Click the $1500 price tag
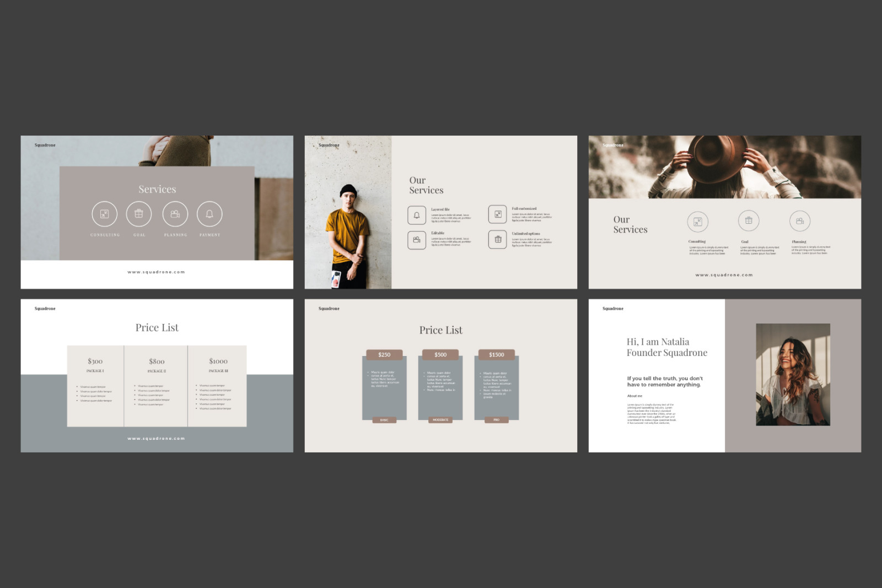Image resolution: width=882 pixels, height=588 pixels. click(x=496, y=354)
